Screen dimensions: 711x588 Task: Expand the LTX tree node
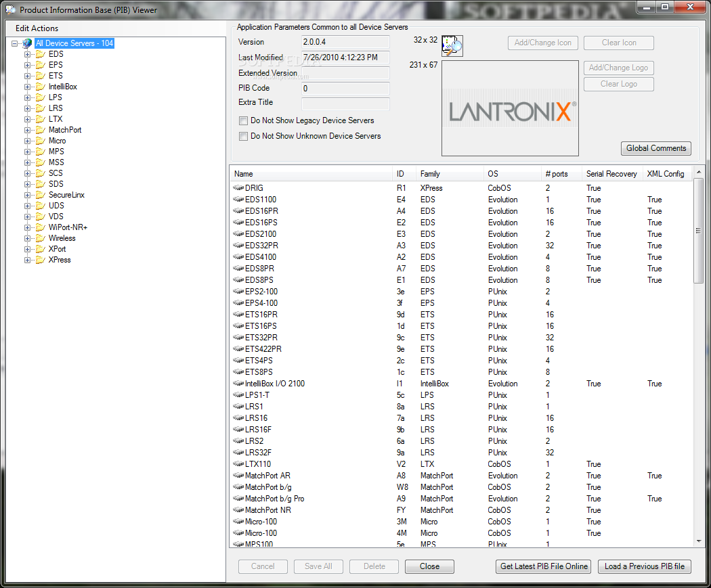pos(27,120)
